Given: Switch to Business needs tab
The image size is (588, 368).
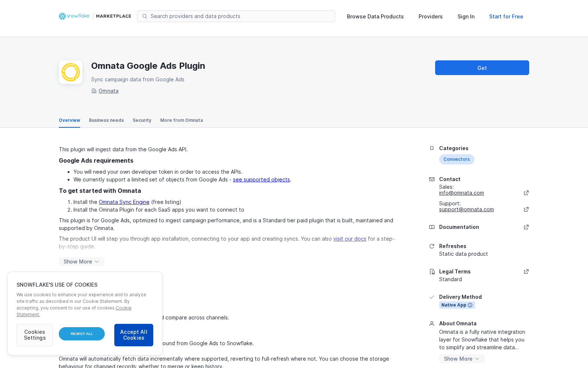Looking at the screenshot, I should (x=106, y=120).
